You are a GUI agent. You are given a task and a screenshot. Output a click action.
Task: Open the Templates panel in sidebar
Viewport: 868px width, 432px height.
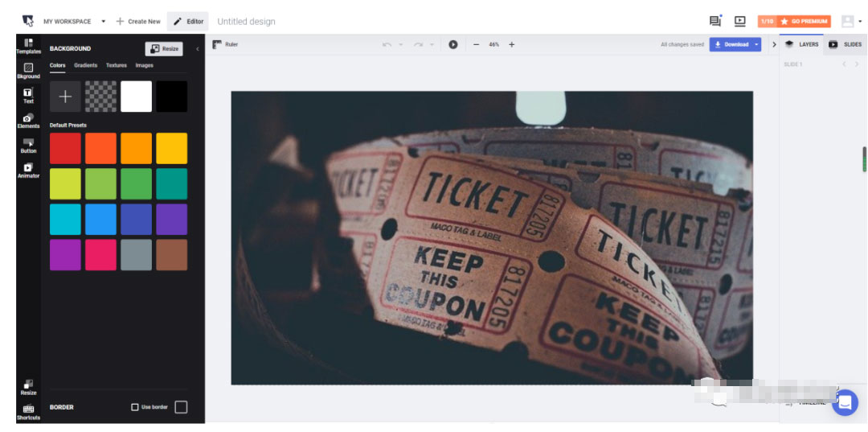[28, 46]
